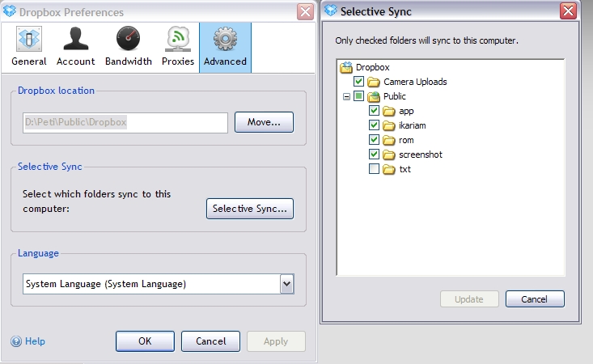Image resolution: width=593 pixels, height=364 pixels.
Task: Uncheck the ikariam folder checkbox
Action: tap(374, 125)
